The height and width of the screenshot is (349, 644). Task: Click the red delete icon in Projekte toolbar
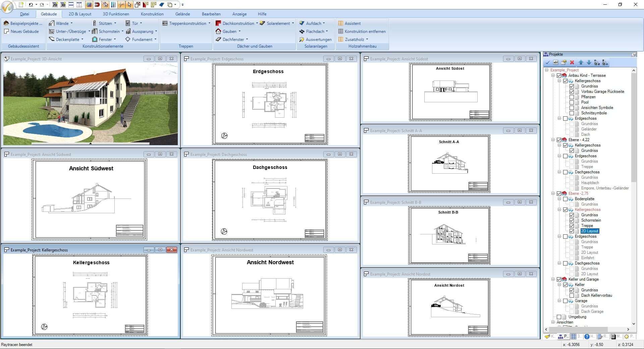[572, 62]
